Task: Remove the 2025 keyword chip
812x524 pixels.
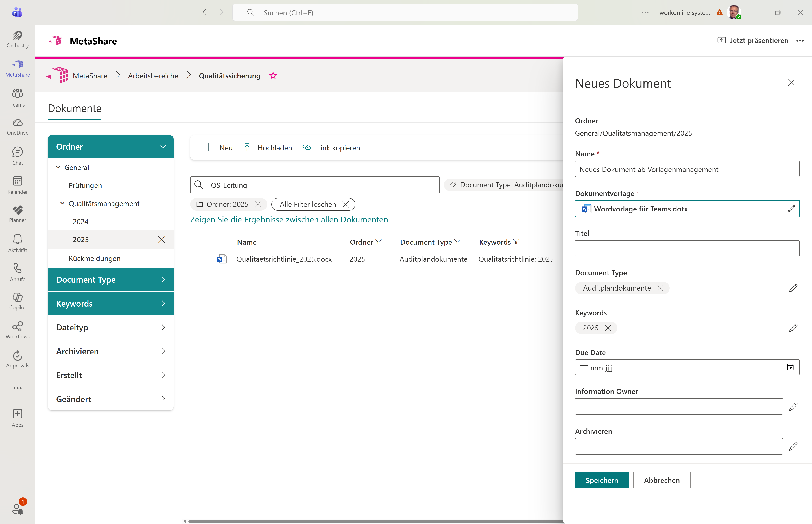Action: (608, 328)
